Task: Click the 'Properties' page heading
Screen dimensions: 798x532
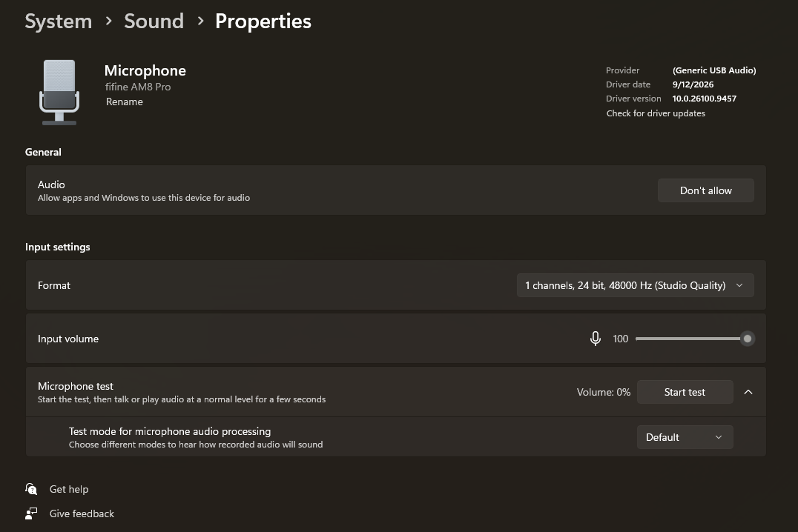Action: click(x=263, y=21)
